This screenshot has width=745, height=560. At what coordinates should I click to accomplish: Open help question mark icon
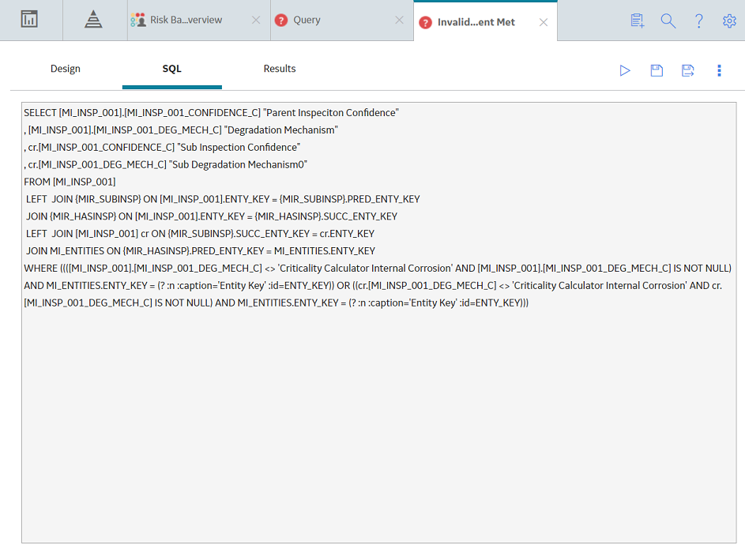point(699,21)
